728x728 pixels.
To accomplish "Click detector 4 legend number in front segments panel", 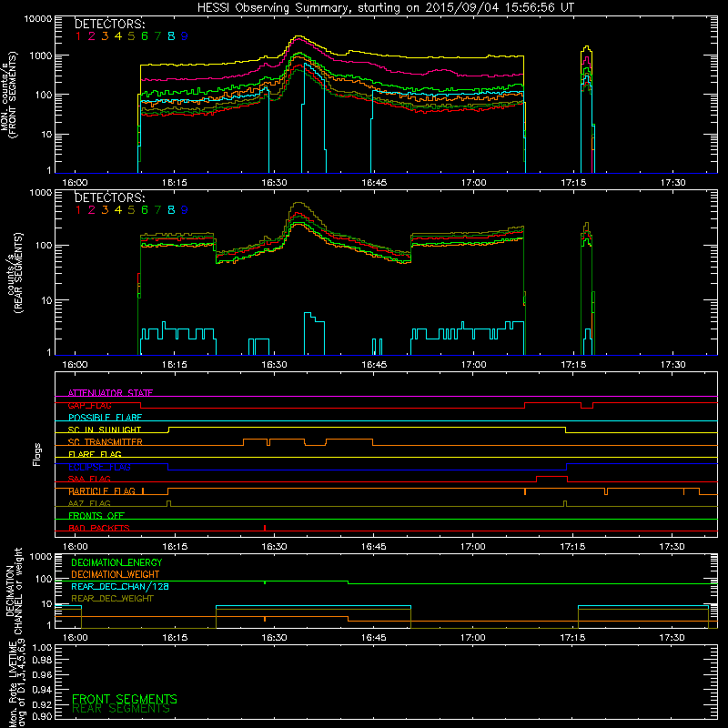I will 118,36.
